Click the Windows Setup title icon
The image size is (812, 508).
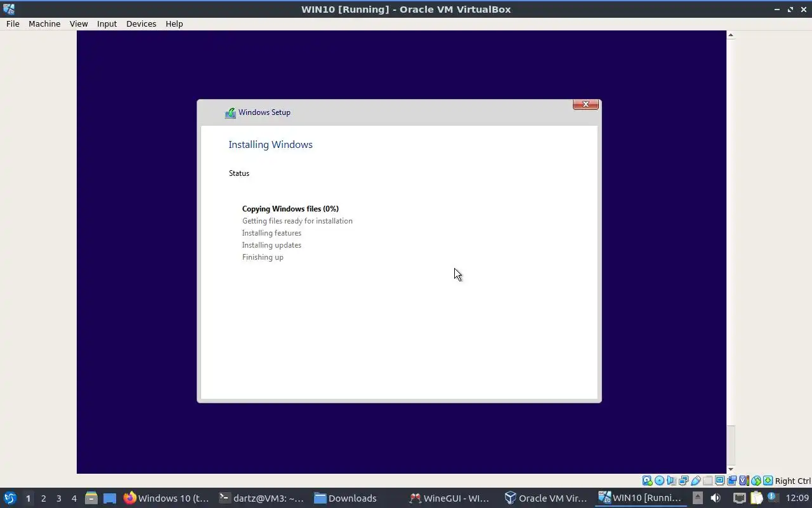(x=230, y=113)
